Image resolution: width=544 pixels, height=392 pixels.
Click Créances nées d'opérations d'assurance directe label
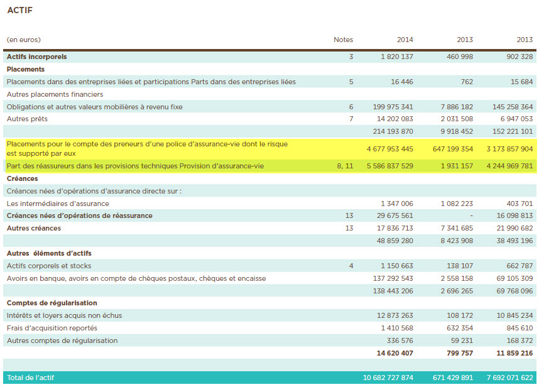point(94,191)
